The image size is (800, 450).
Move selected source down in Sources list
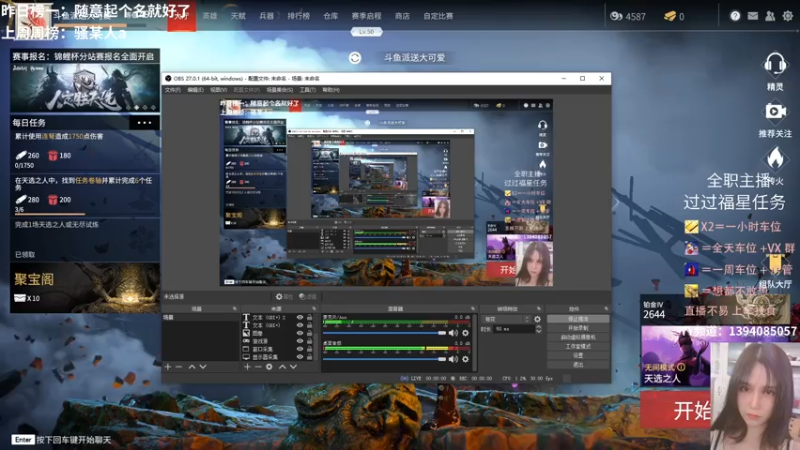[x=293, y=367]
